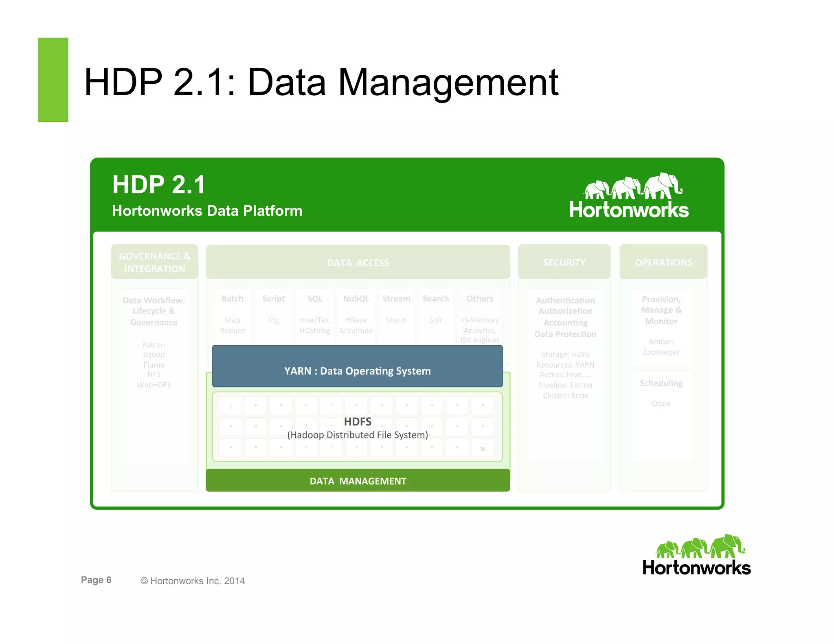Click 'Pipeline: Falcon' security entry
834x644 pixels.
565,385
